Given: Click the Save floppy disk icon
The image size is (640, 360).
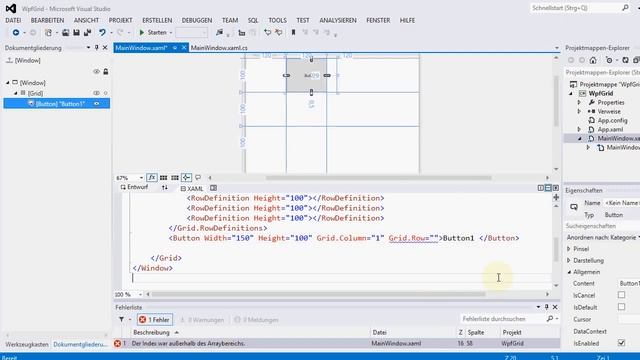Looking at the screenshot, I should (x=76, y=32).
